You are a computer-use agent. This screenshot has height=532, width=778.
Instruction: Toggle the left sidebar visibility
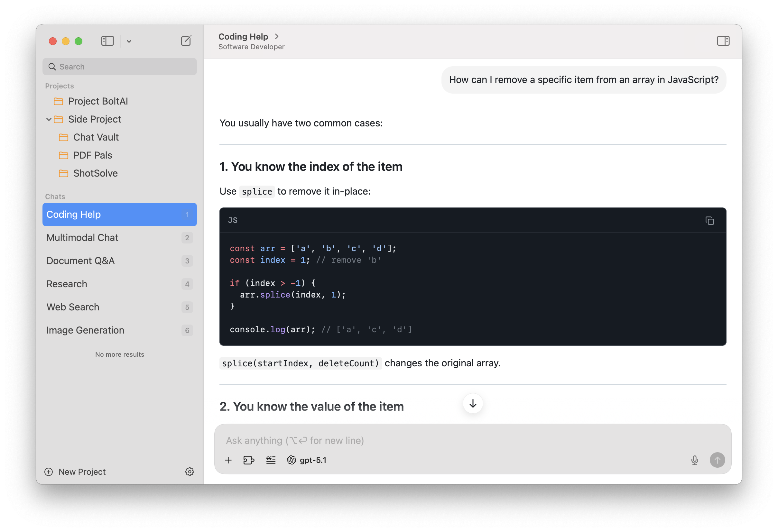pos(107,41)
